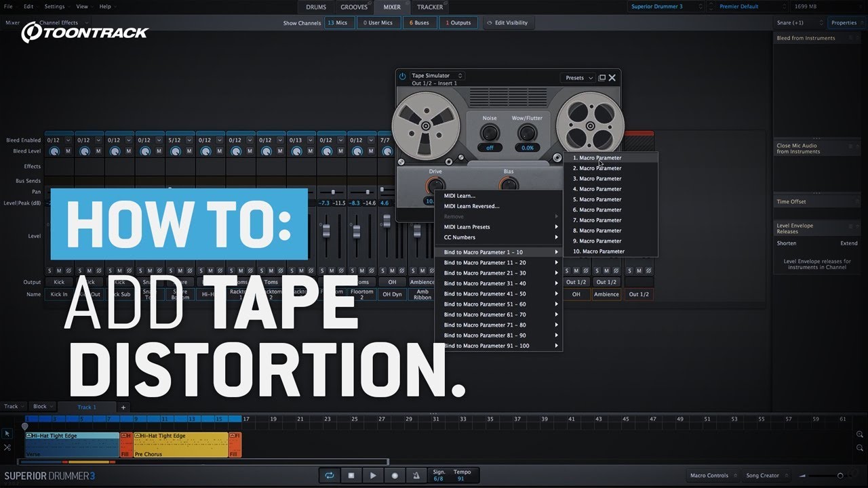
Task: Open Bind to Macro Parameter 11 – 20
Action: (x=498, y=263)
